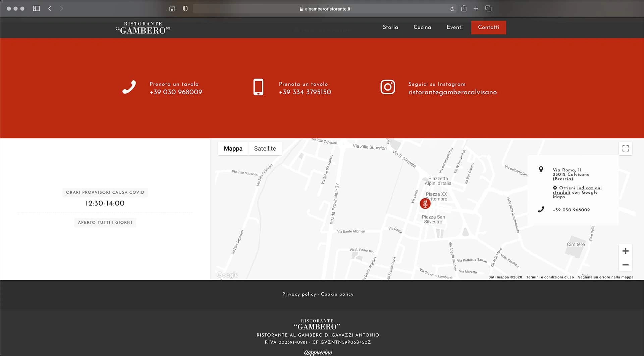Screen dimensions: 644x356
Task: Click the 12:30-14:00 opening hours text
Action: point(105,203)
